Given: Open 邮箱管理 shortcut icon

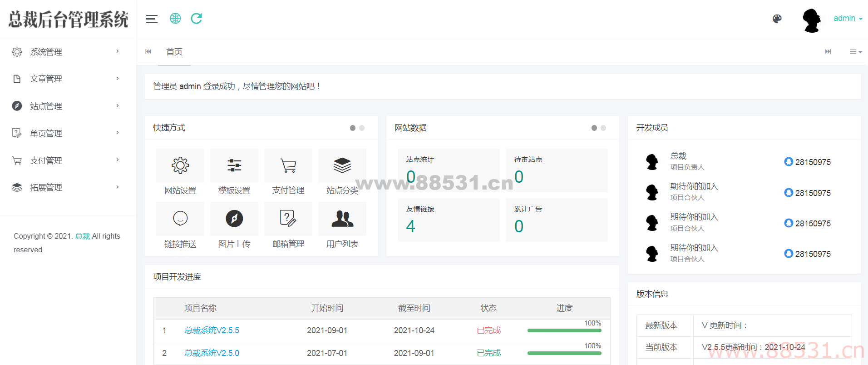Looking at the screenshot, I should tap(288, 219).
